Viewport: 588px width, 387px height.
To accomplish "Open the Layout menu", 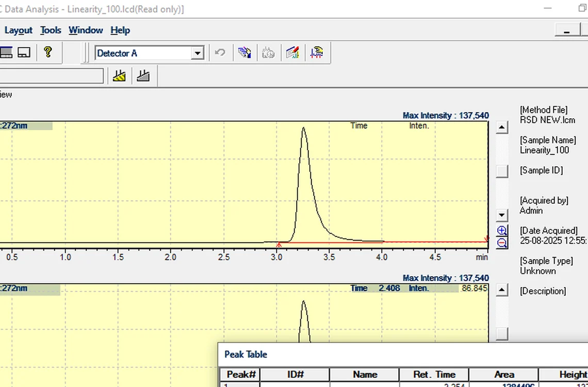I will click(19, 30).
